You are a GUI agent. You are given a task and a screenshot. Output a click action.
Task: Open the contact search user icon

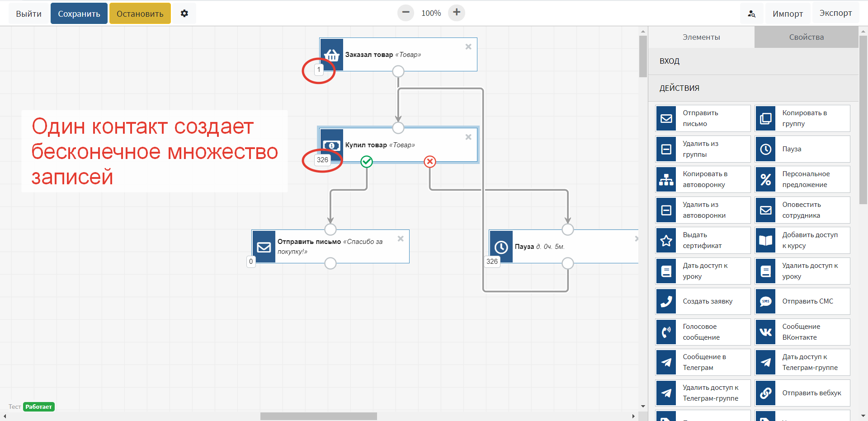(x=752, y=14)
